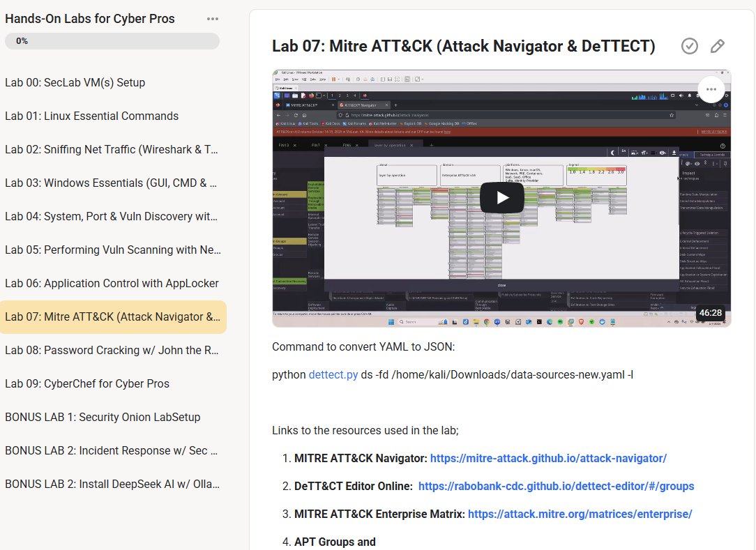
Task: Click the 'DeTT&CT Editor Online:' label
Action: [x=354, y=487]
